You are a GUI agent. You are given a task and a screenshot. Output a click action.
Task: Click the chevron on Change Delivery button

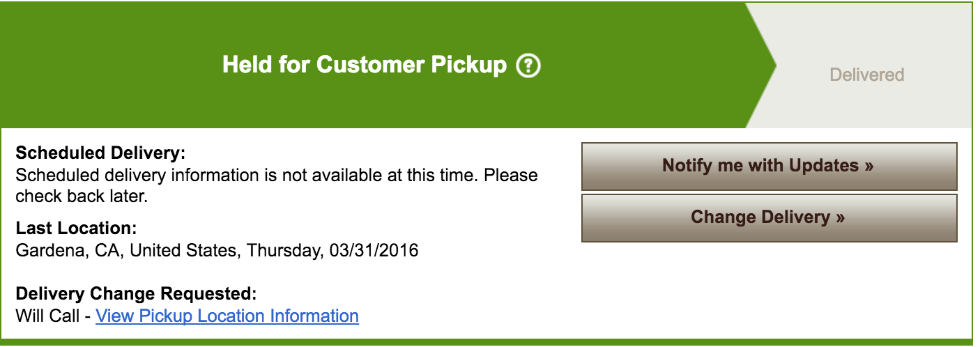tap(840, 217)
